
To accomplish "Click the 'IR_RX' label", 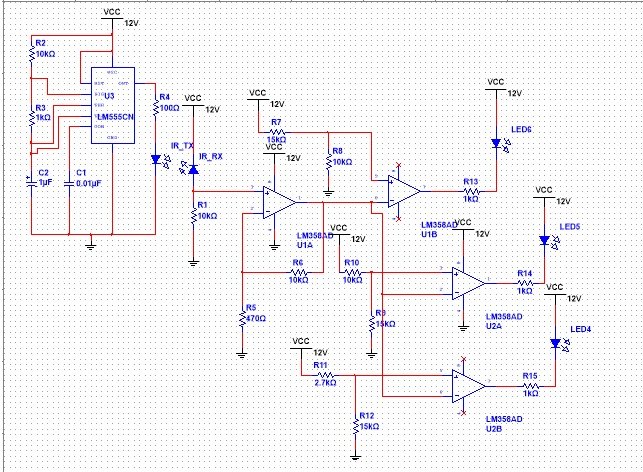I will 211,157.
